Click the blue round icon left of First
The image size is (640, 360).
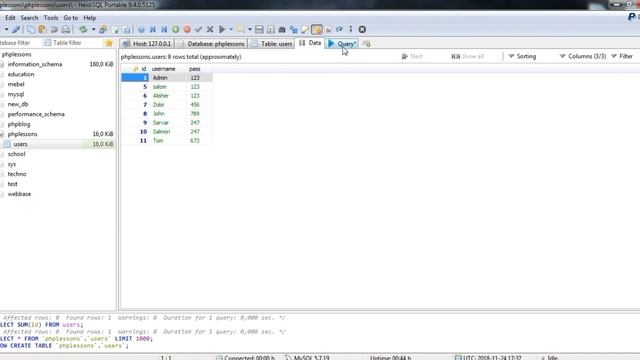point(141,29)
